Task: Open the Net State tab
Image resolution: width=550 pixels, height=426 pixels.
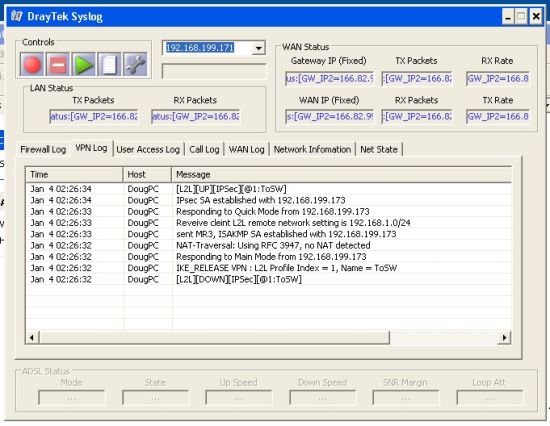Action: pos(379,149)
